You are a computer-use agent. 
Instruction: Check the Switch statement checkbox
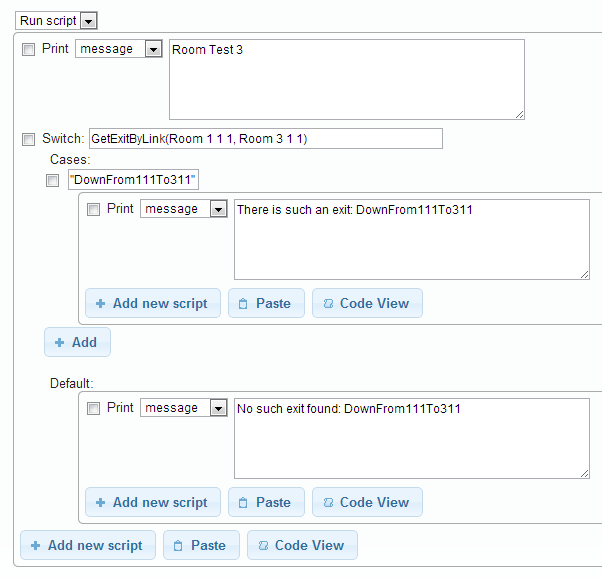pos(28,139)
